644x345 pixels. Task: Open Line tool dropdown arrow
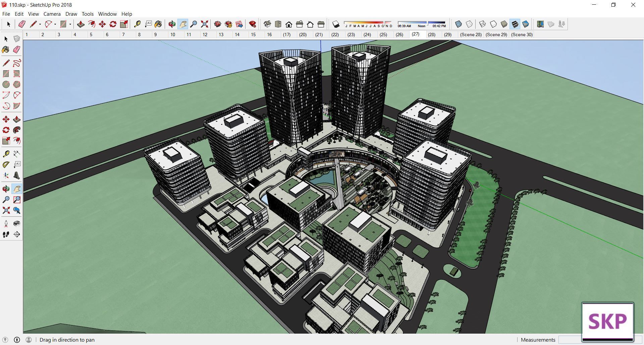[x=40, y=24]
